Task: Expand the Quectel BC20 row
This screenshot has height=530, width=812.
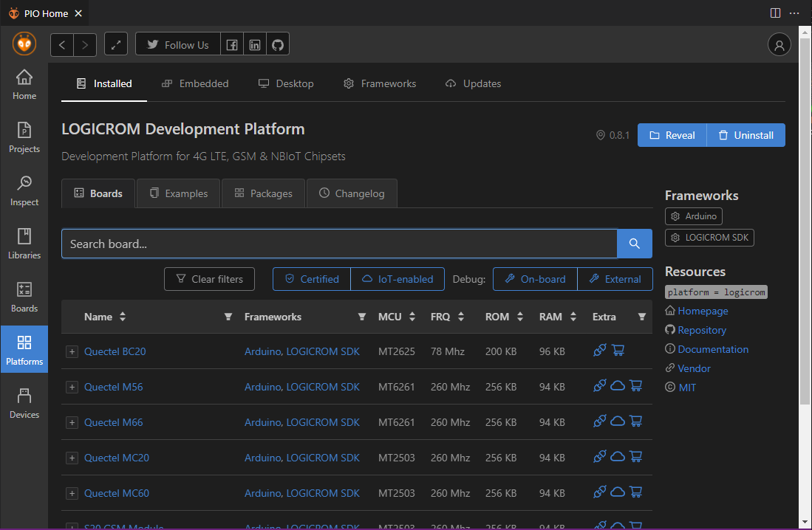Action: click(x=72, y=351)
